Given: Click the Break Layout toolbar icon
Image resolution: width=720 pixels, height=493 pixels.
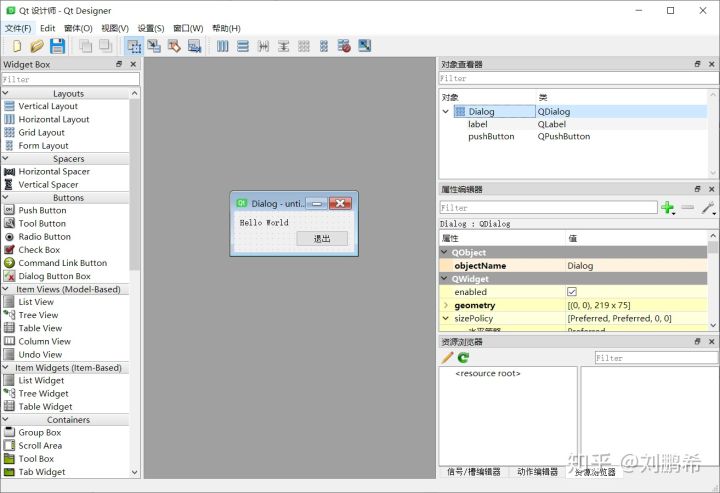Looking at the screenshot, I should 344,46.
